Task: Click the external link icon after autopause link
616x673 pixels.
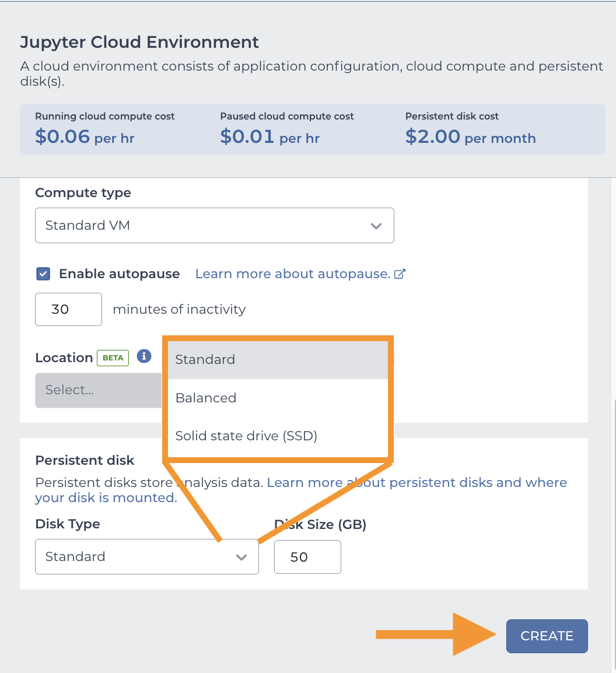Action: click(x=400, y=274)
